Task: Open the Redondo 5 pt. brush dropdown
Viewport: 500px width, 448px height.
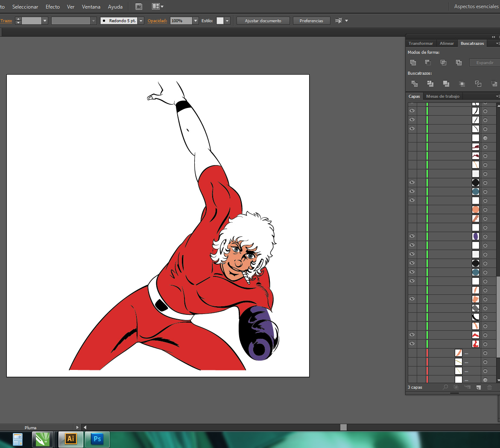Action: [141, 21]
